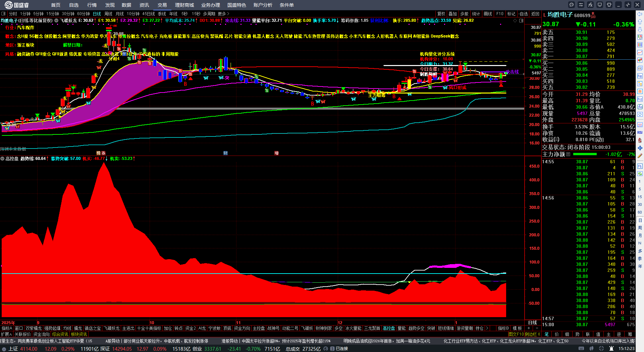Toggle the 侧边栏 sidebar collapse
Viewport: 644px width, 352px height.
click(532, 334)
